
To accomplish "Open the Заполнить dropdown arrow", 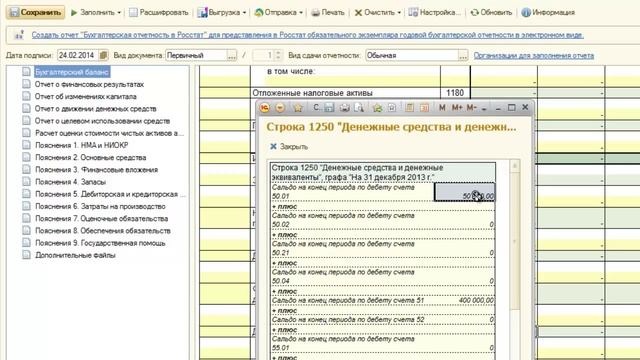I will tap(119, 13).
